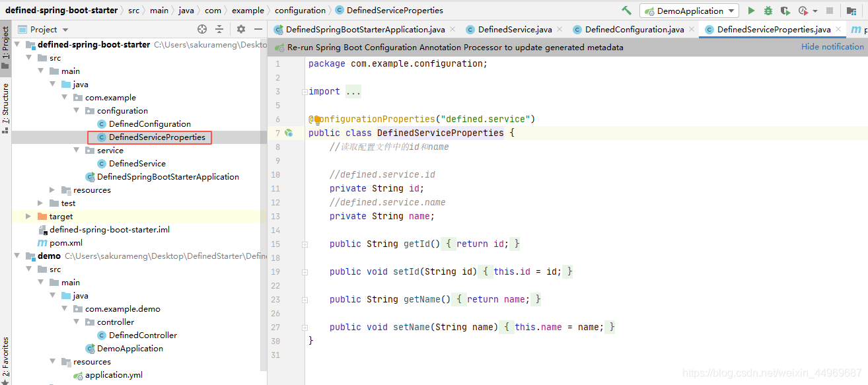Expand folded setName method on line 27
Viewport: 868px width, 385px height.
[x=305, y=328]
